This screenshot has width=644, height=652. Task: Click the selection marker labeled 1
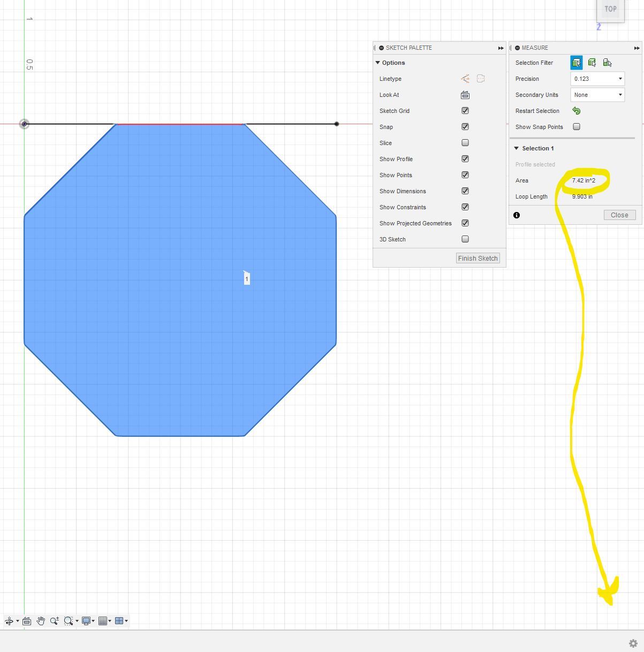click(246, 278)
